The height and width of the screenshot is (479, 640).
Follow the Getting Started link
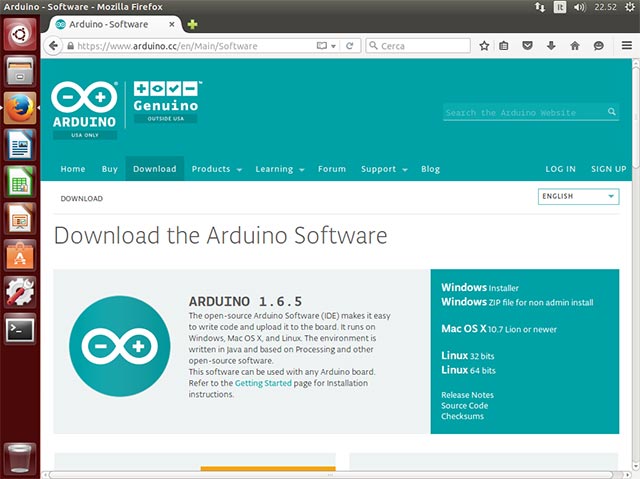coord(263,383)
